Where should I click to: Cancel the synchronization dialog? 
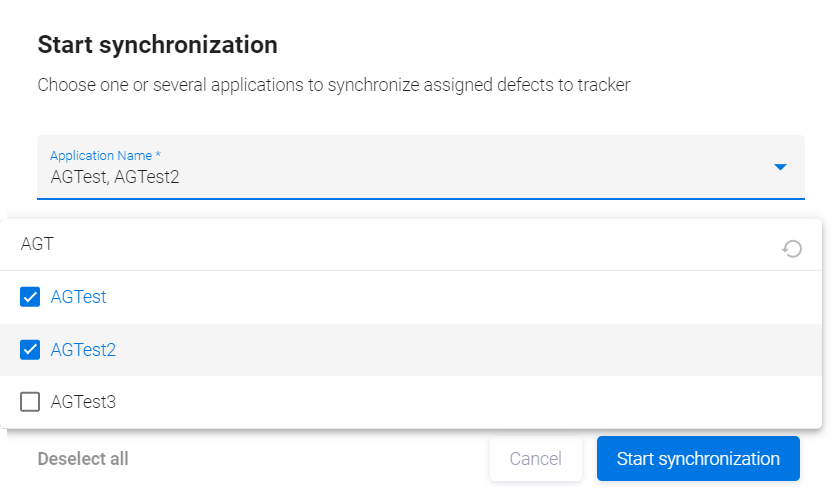pos(535,459)
